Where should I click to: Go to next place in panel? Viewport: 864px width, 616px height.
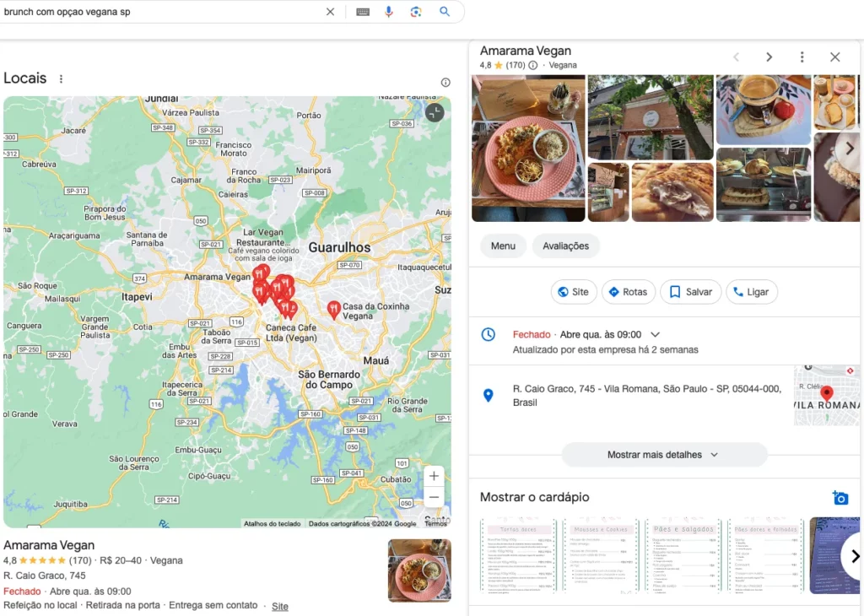click(769, 57)
